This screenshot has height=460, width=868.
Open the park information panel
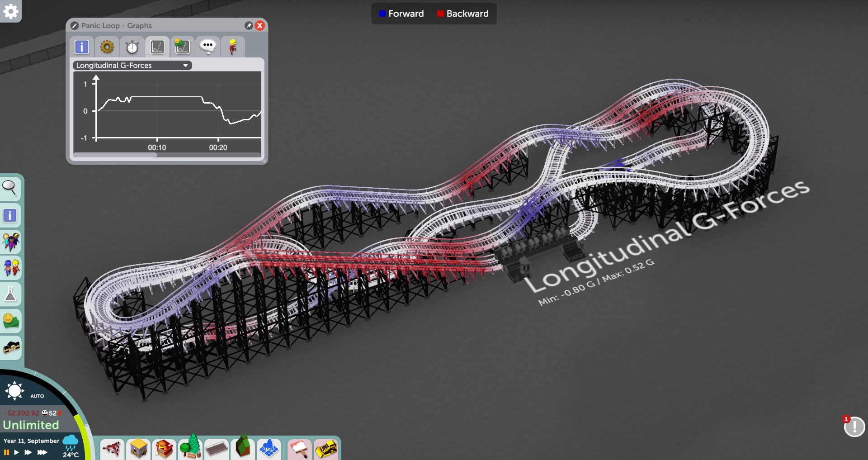point(10,215)
